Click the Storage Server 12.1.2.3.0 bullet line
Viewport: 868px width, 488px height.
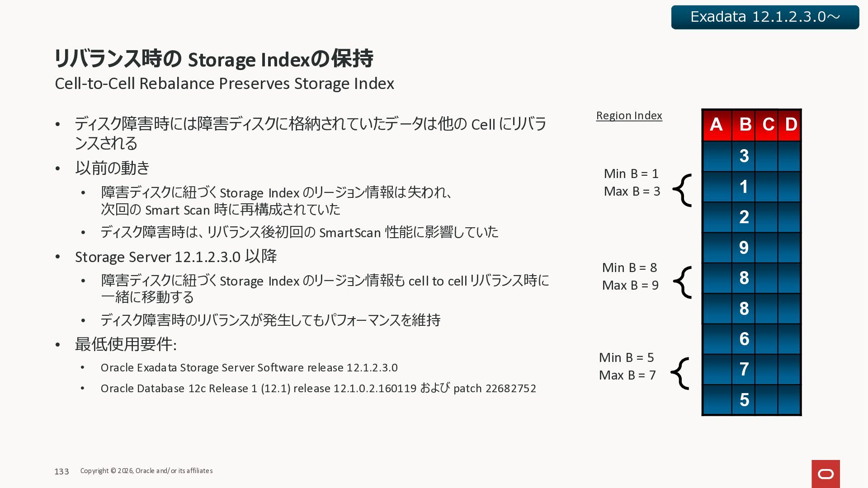175,257
